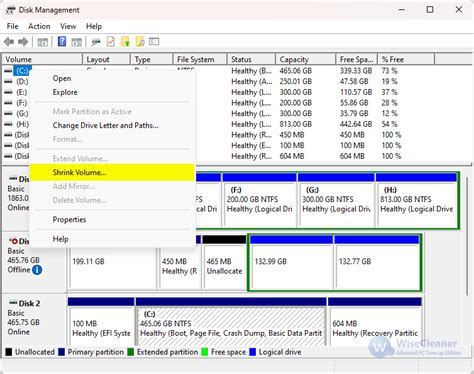Click the graphical pane vertical scrollbar
Image resolution: width=474 pixels, height=374 pixels.
click(468, 236)
